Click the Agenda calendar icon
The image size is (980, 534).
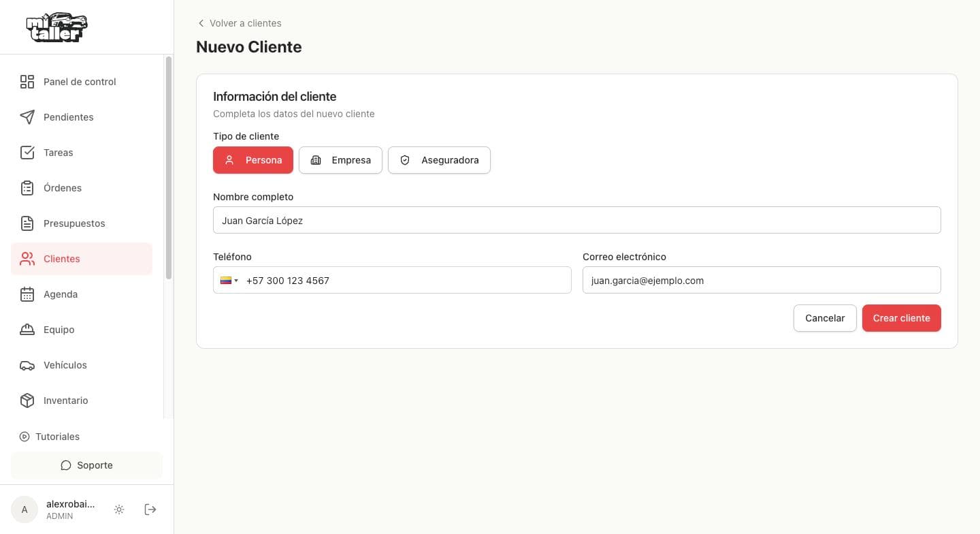point(27,294)
